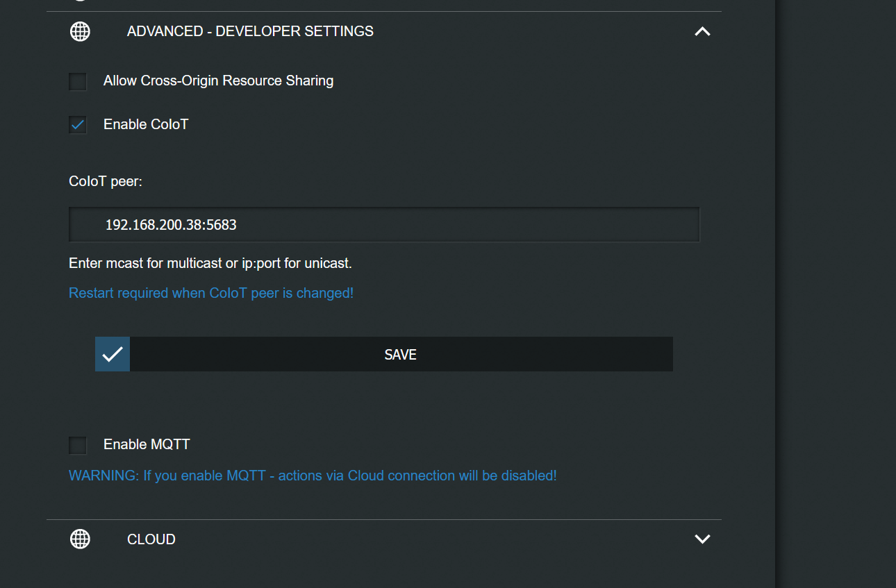Click the 'ADVANCED - DEVELOPER SETTINGS' header title
The width and height of the screenshot is (896, 588).
250,31
